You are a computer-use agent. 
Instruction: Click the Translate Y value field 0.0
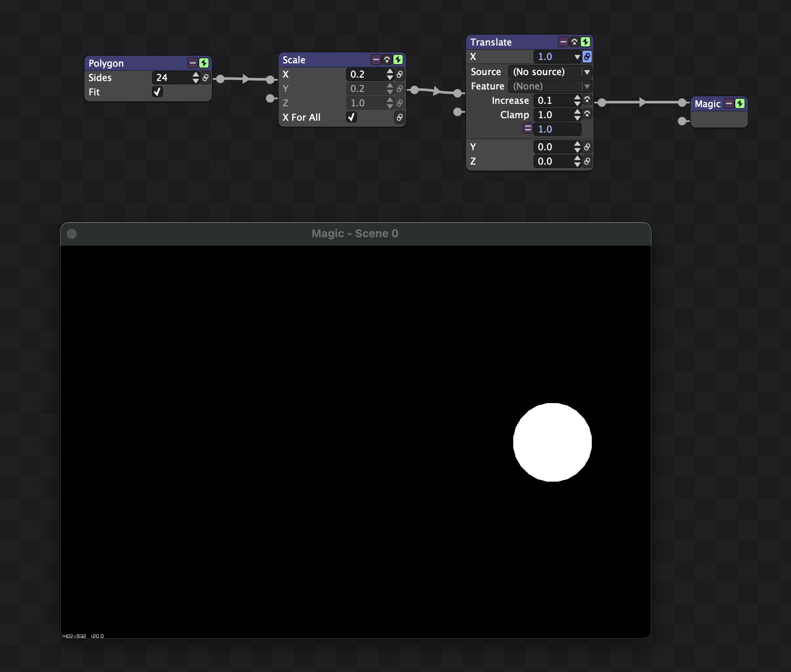[x=553, y=147]
